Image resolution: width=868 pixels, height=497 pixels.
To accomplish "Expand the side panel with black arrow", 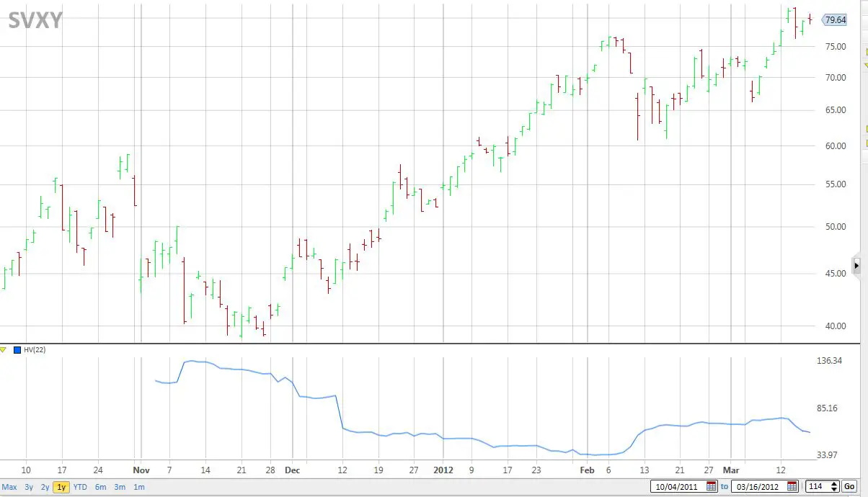I will pos(856,266).
